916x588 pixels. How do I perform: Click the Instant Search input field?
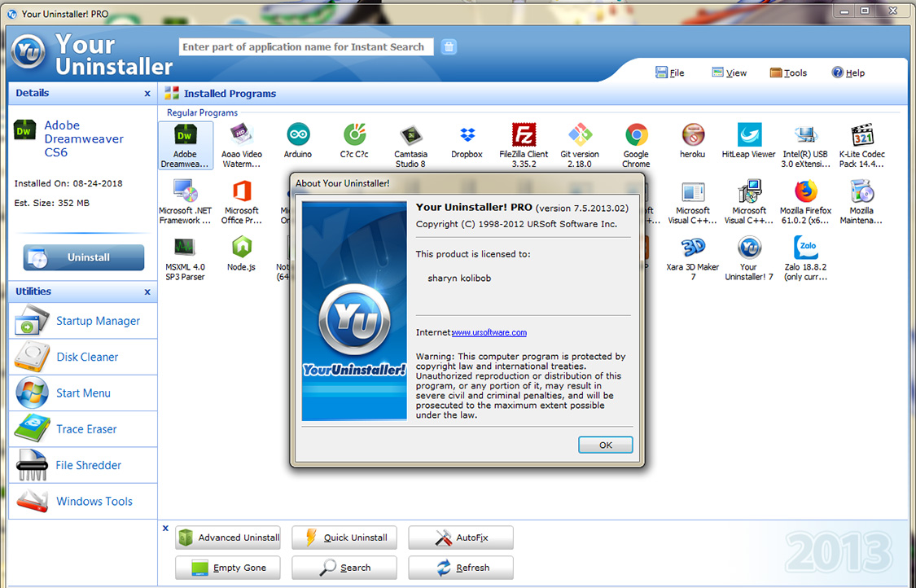tap(305, 47)
